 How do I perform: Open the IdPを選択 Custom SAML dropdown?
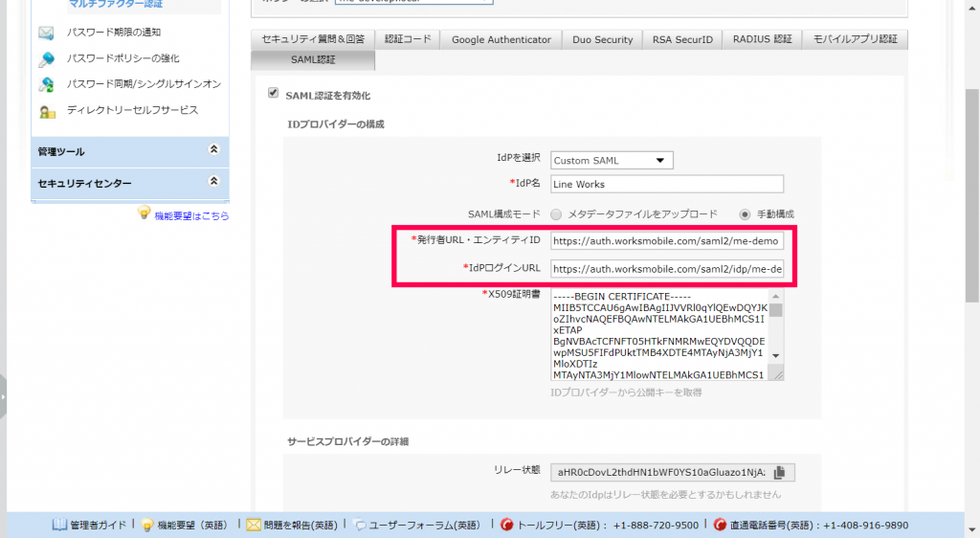click(612, 161)
